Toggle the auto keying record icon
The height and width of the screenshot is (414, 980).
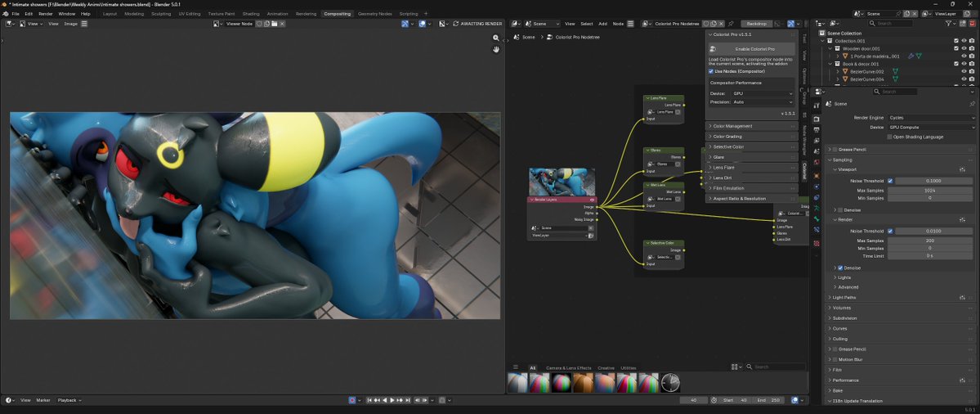click(352, 400)
